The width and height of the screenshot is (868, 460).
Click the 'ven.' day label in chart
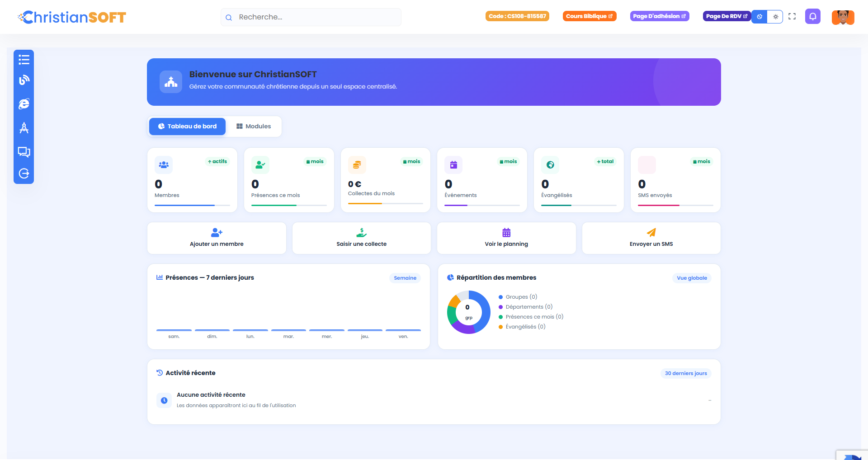pos(403,337)
